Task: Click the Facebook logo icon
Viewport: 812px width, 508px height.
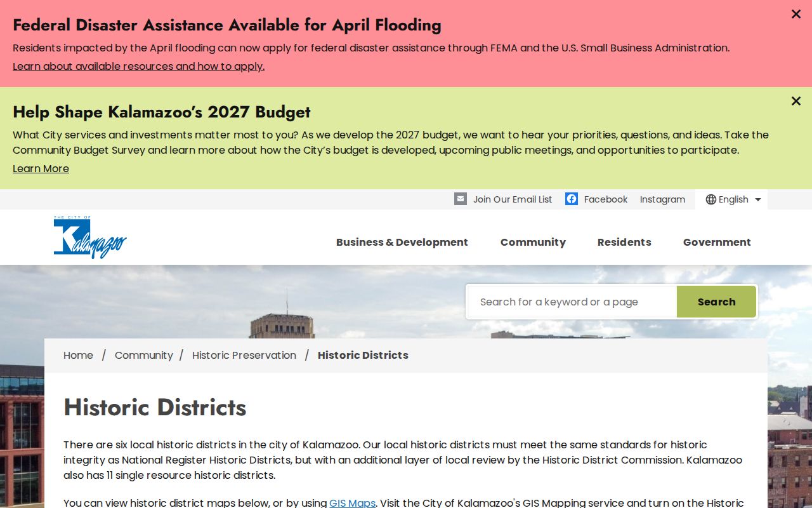Action: tap(572, 199)
